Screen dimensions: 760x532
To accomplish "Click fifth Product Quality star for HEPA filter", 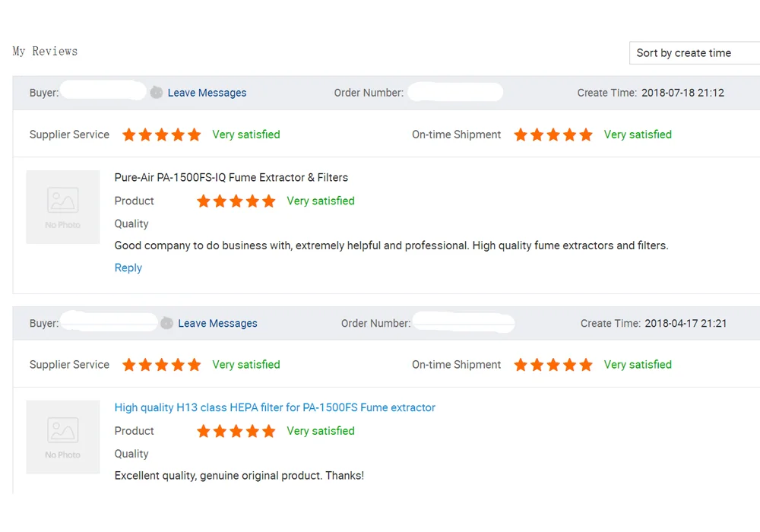I will 269,432.
